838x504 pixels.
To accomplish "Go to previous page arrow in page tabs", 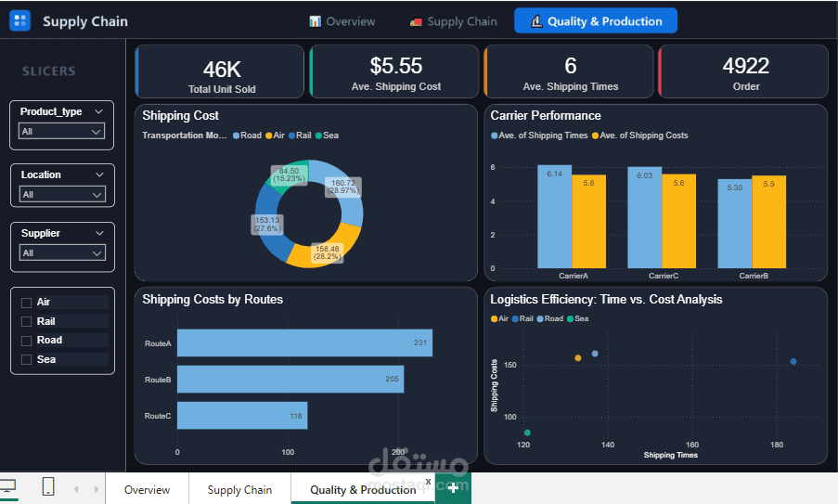I will [x=76, y=489].
